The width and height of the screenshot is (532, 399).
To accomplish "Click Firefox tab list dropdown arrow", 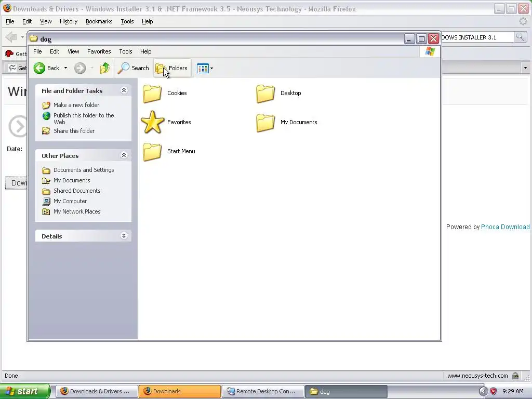I will pos(525,68).
